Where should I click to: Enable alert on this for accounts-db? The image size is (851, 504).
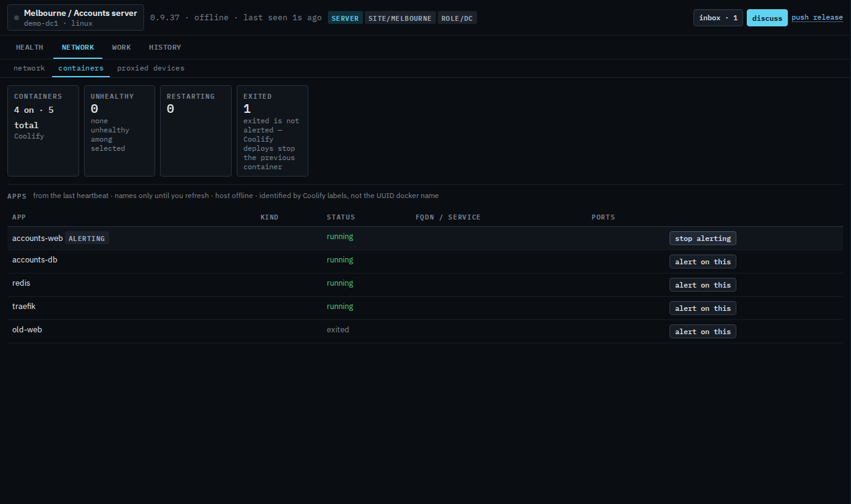tap(703, 262)
